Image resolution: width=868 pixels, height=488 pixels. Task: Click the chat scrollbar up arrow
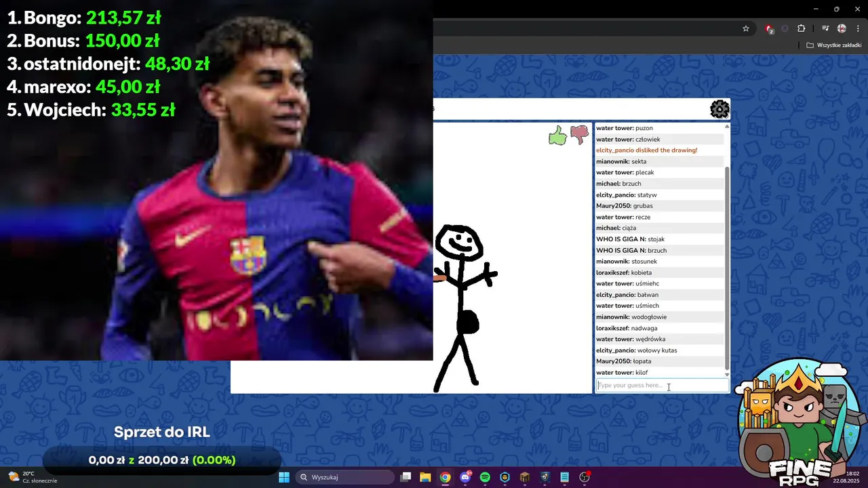[x=727, y=127]
